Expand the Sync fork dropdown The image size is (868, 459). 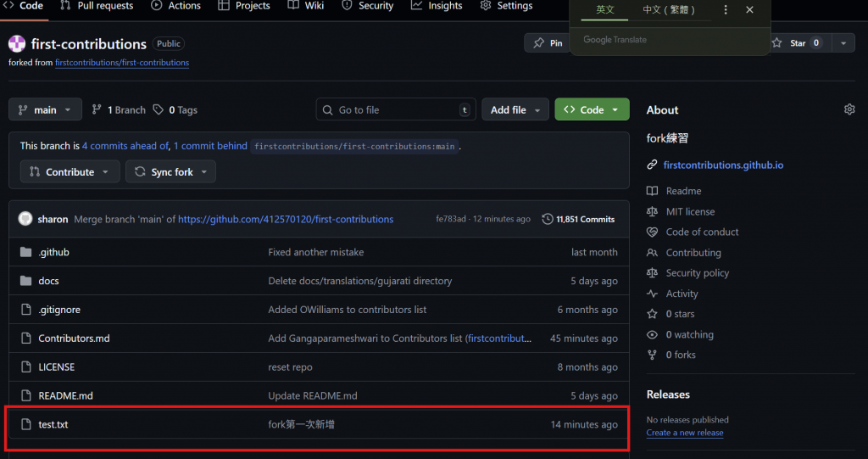click(x=170, y=172)
